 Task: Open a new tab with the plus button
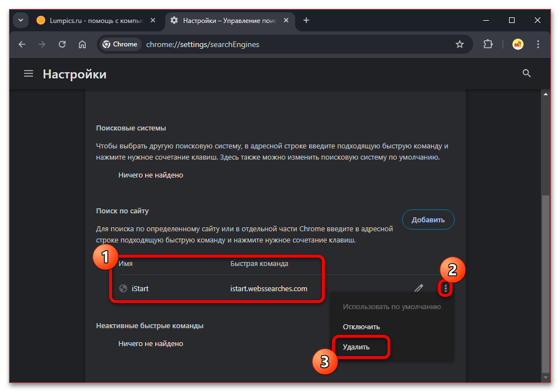click(306, 20)
